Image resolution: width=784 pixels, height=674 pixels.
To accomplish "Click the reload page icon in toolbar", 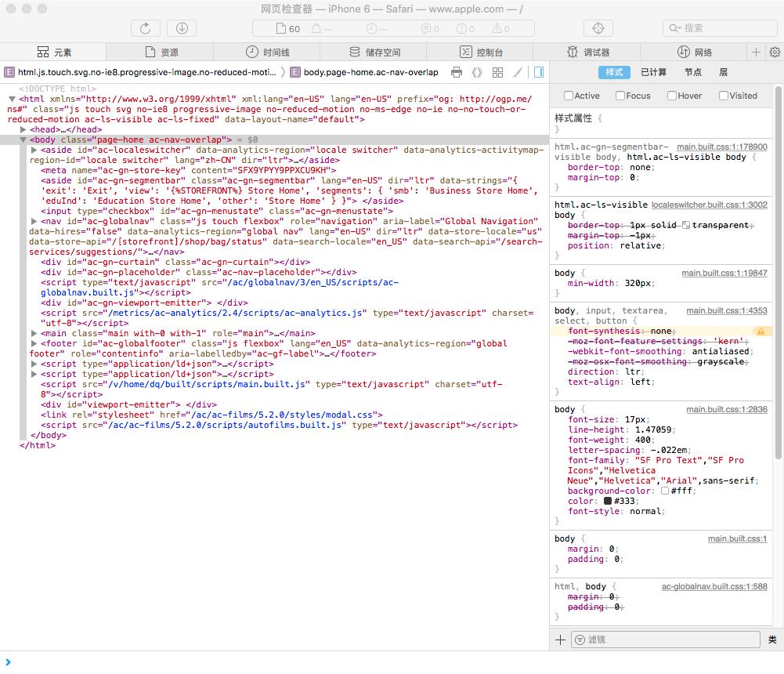I will [145, 28].
